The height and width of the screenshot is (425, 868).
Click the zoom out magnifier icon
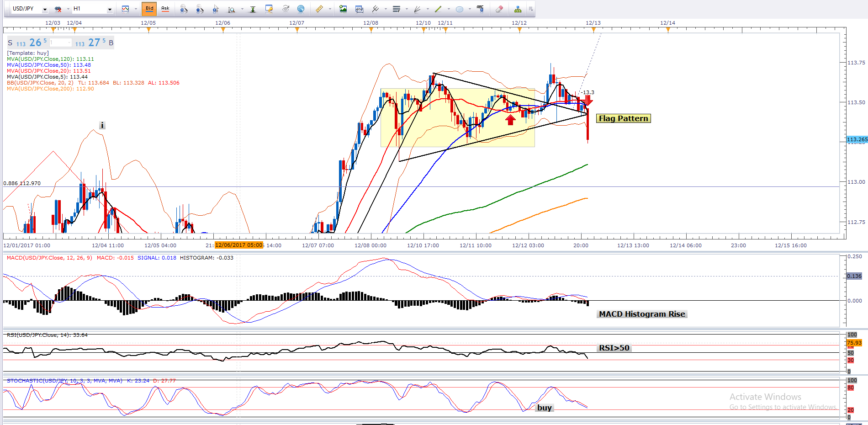(x=199, y=9)
